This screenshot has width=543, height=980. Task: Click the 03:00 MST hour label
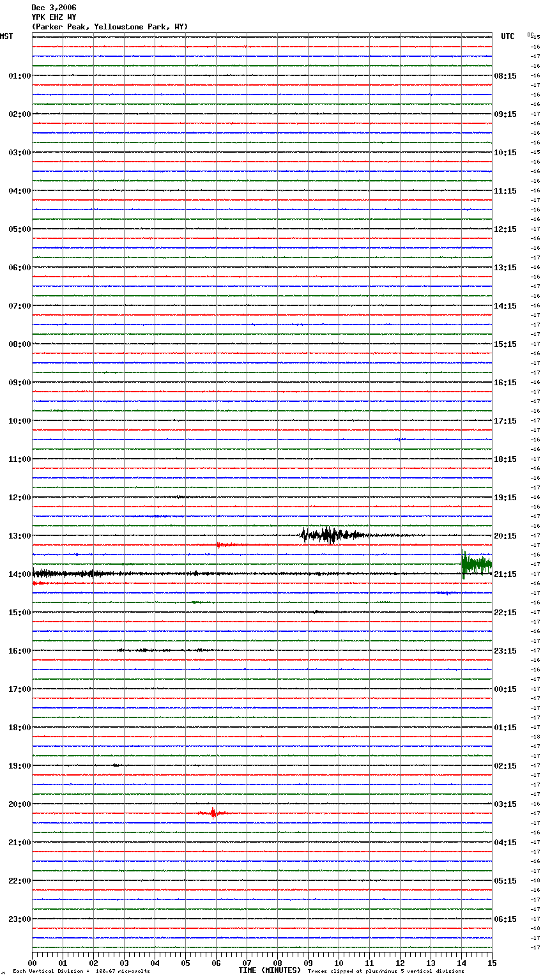click(19, 153)
